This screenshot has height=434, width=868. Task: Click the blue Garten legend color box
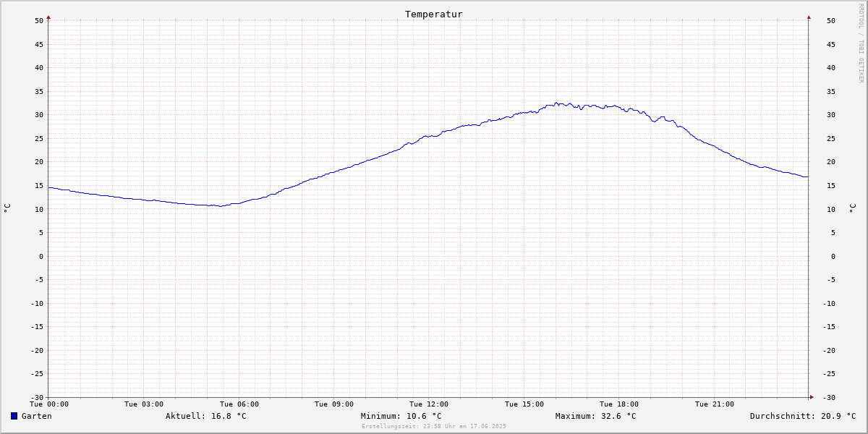tap(14, 416)
